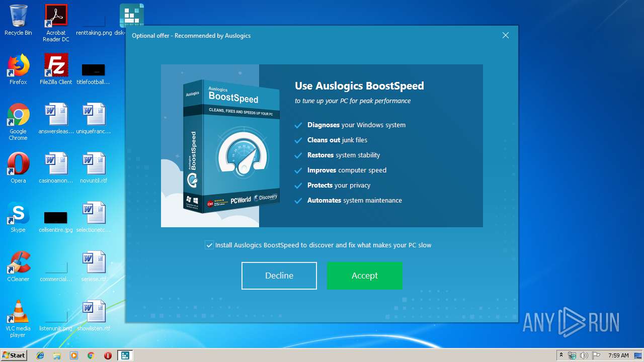Open Windows Explorer from taskbar
This screenshot has width=644, height=362.
pyautogui.click(x=57, y=355)
